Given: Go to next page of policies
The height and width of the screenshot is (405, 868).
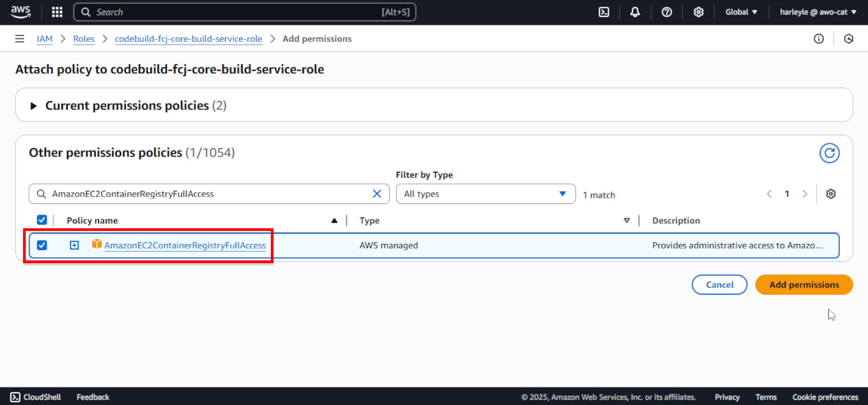Looking at the screenshot, I should click(805, 194).
